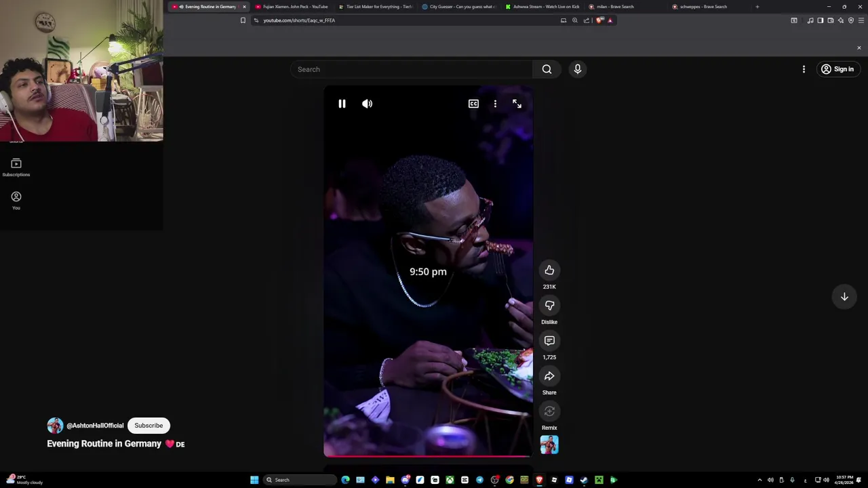
Task: Switch to the schweppes Brave Search tab
Action: tap(709, 7)
